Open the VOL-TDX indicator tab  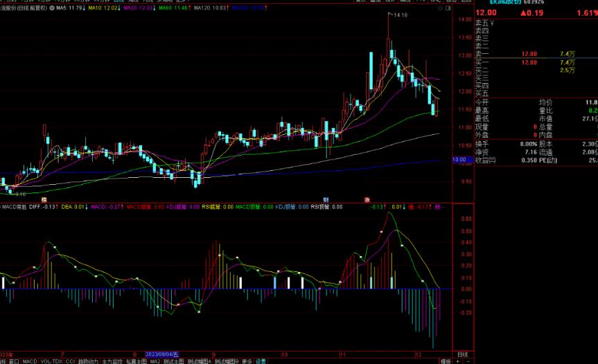point(51,361)
